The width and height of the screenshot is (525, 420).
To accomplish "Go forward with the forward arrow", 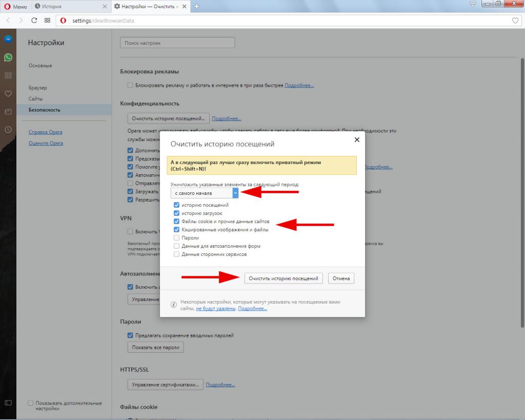I will (x=21, y=21).
